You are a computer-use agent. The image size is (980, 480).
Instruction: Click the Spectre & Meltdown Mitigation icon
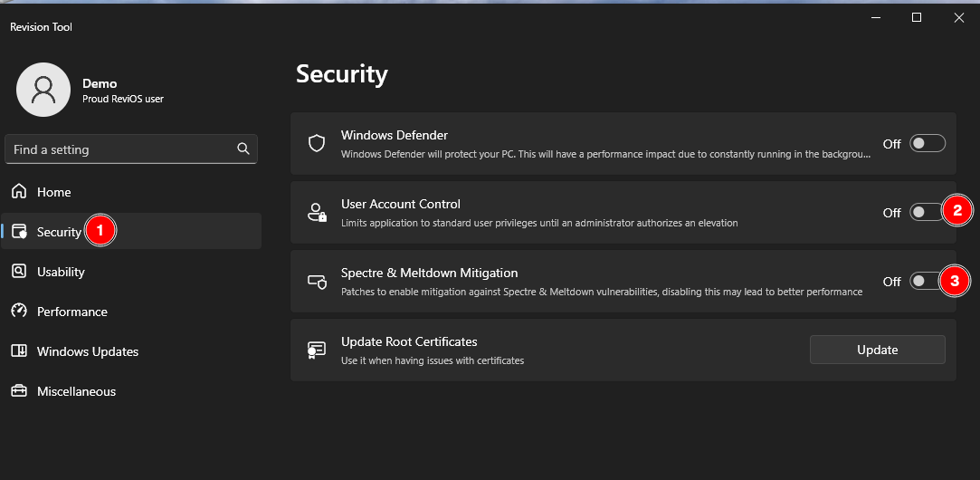coord(317,282)
